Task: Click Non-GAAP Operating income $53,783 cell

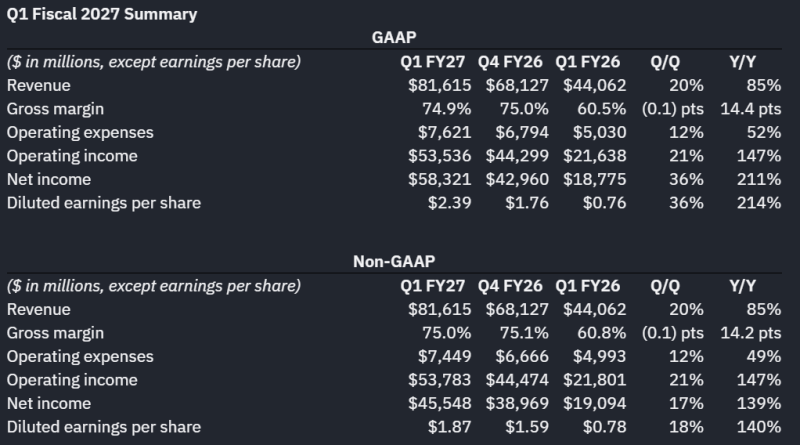Action: click(439, 380)
